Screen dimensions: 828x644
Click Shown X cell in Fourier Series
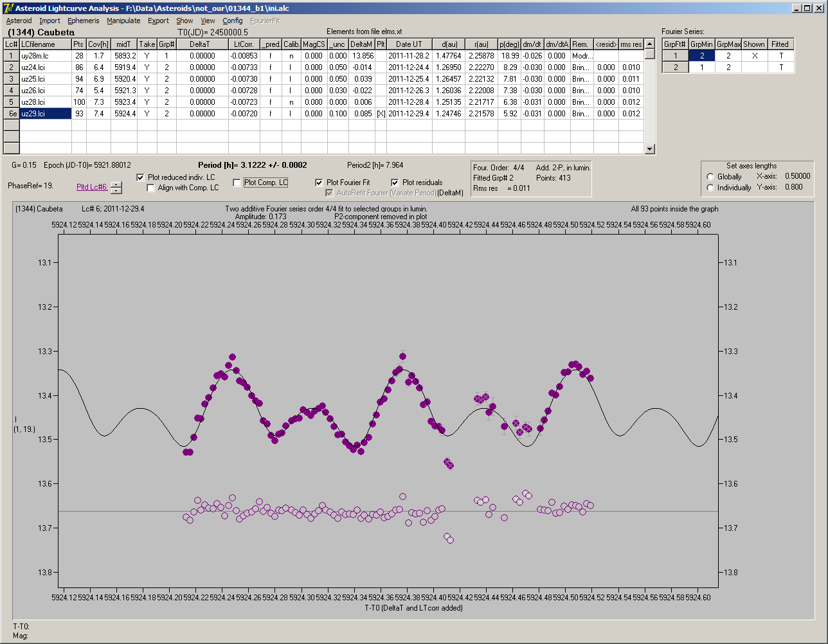click(x=754, y=56)
